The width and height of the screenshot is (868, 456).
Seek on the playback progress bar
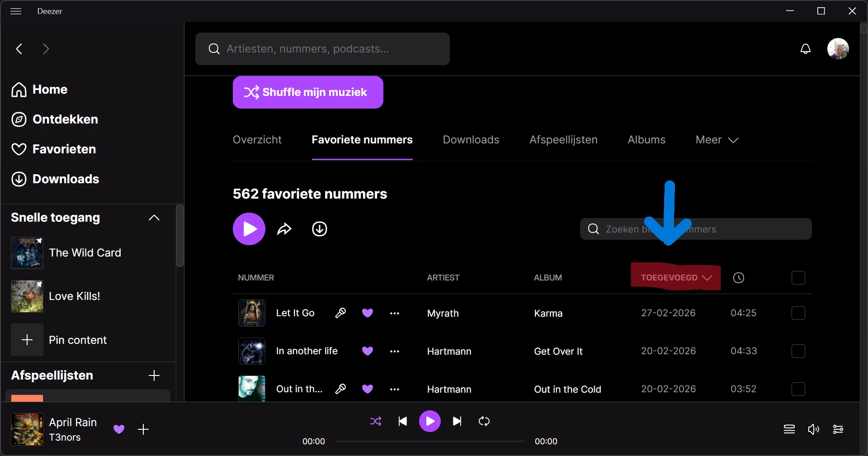pyautogui.click(x=429, y=441)
